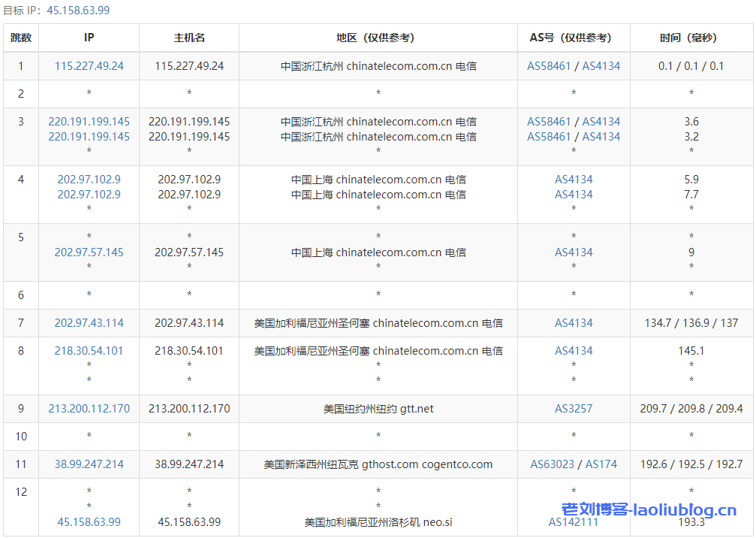756x538 pixels.
Task: Click the AS174 link
Action: pyautogui.click(x=601, y=464)
